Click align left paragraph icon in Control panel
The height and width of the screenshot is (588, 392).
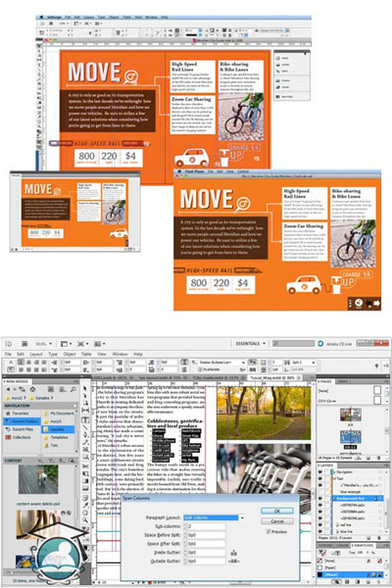tap(21, 362)
